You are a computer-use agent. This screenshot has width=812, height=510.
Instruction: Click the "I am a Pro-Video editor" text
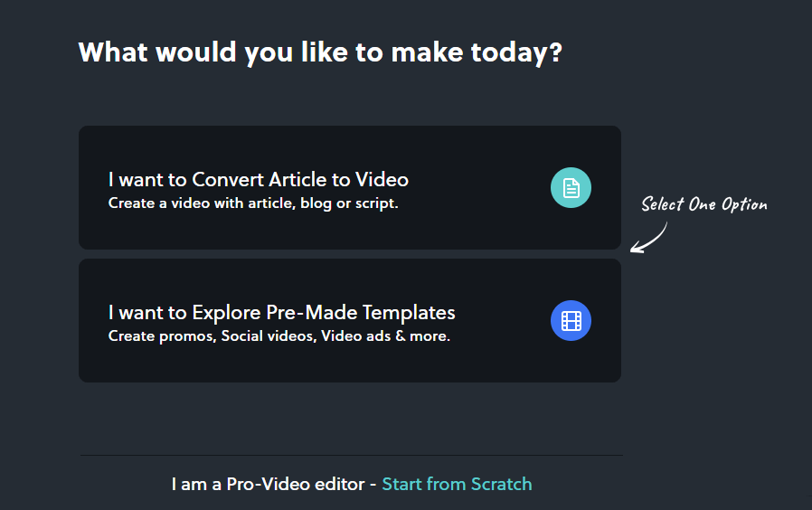(269, 484)
